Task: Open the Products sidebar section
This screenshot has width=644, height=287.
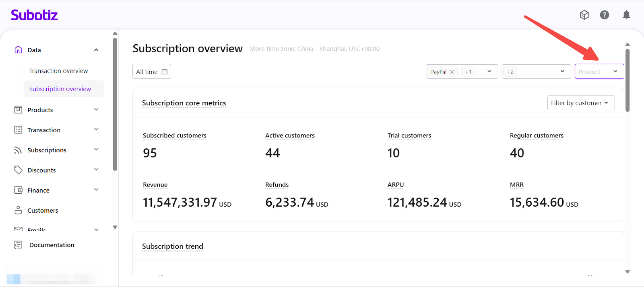Action: (x=40, y=110)
